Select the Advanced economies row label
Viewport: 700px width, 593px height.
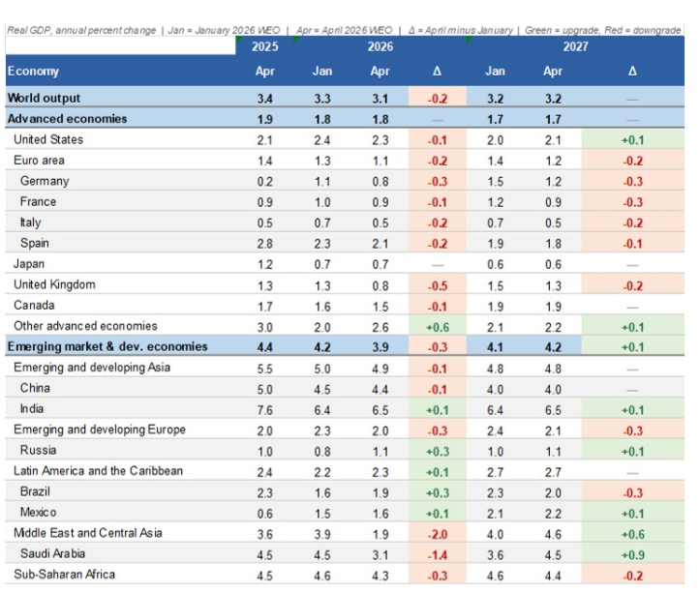click(x=67, y=119)
